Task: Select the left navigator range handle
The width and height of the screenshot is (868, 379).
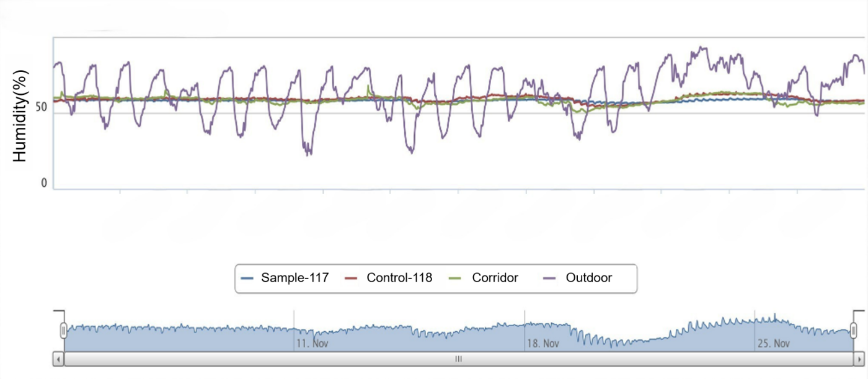Action: click(x=64, y=331)
